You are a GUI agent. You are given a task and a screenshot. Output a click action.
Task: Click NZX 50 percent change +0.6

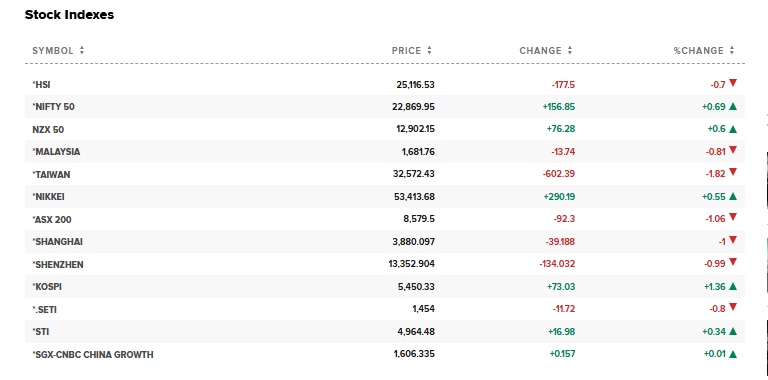pos(717,129)
